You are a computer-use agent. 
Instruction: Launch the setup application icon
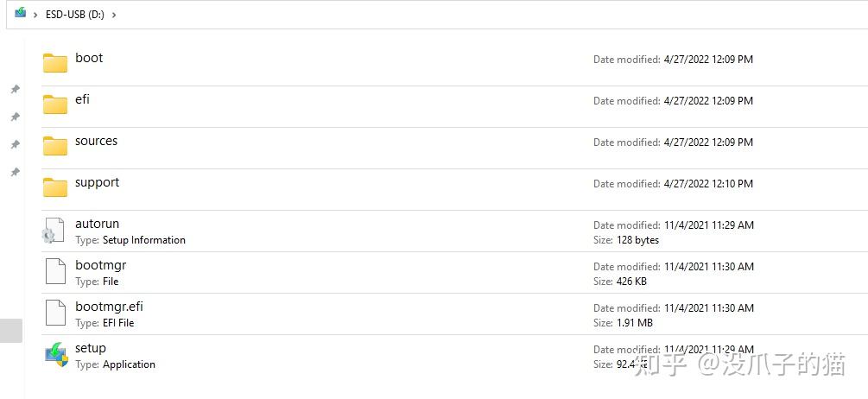(x=56, y=354)
